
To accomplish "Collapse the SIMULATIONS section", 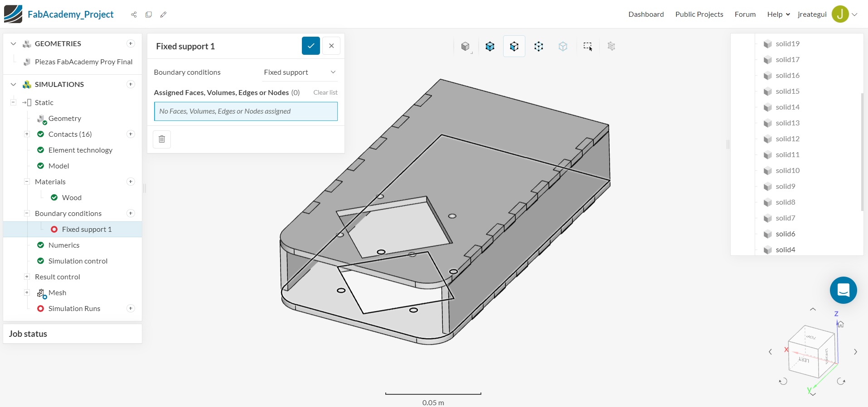I will pyautogui.click(x=14, y=85).
